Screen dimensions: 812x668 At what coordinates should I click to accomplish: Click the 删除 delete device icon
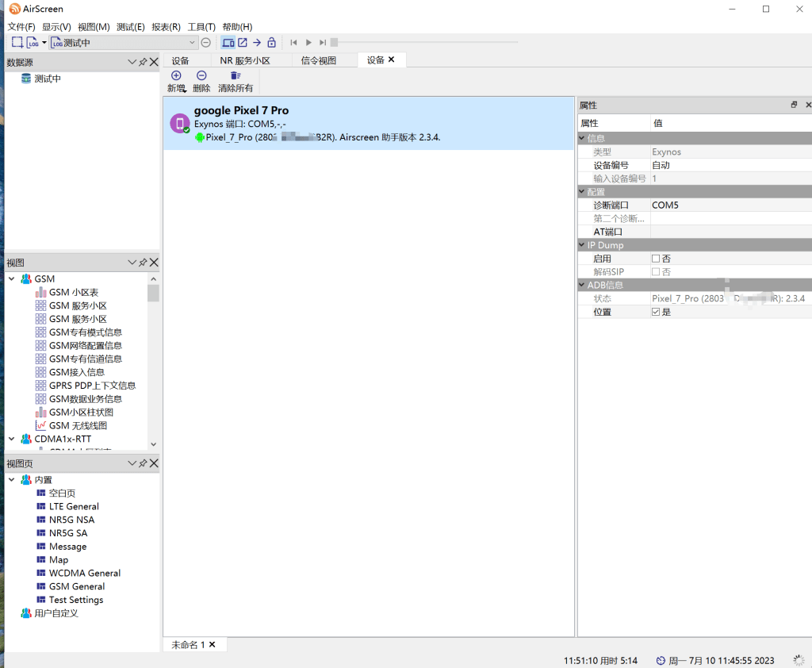(201, 75)
